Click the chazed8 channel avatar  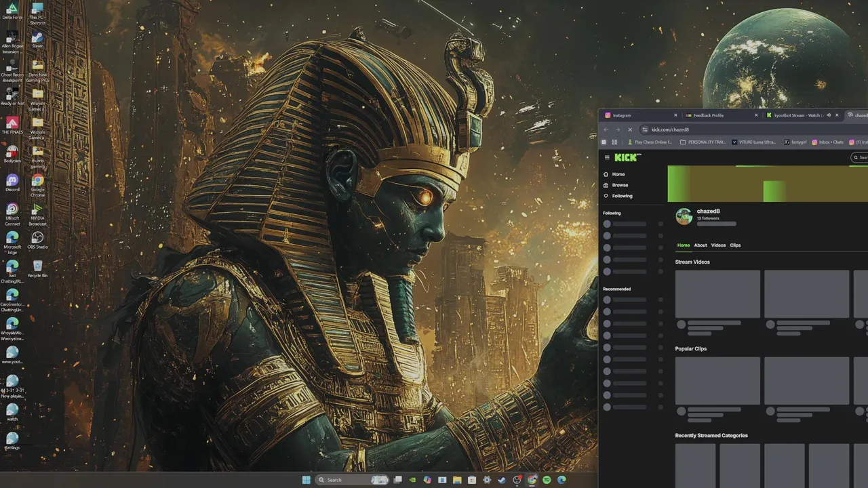(x=684, y=216)
